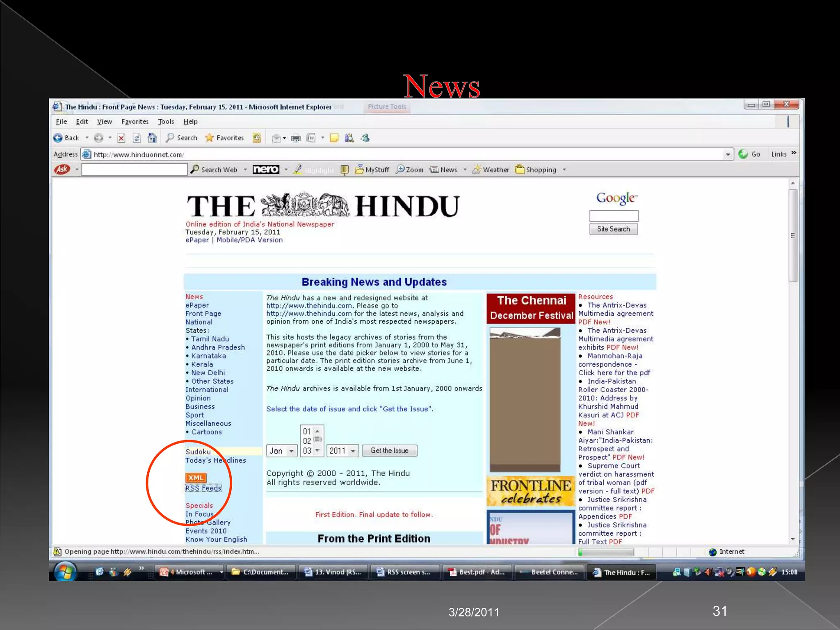
Task: Open the File menu
Action: tap(62, 121)
